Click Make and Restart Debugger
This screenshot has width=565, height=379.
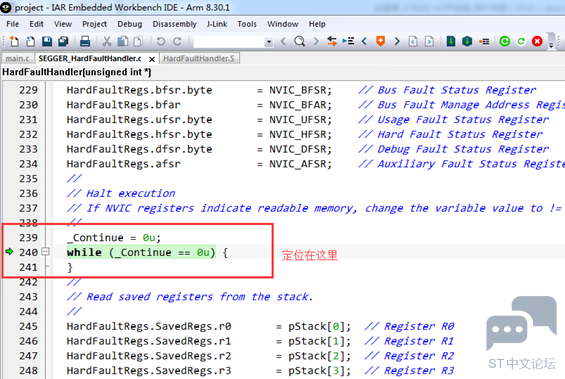[x=505, y=41]
